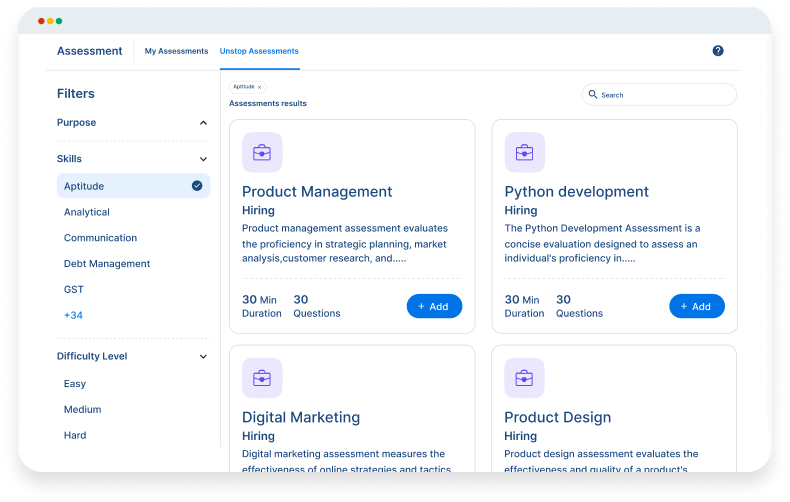The image size is (790, 502).
Task: Collapse the Purpose filter section
Action: point(203,123)
